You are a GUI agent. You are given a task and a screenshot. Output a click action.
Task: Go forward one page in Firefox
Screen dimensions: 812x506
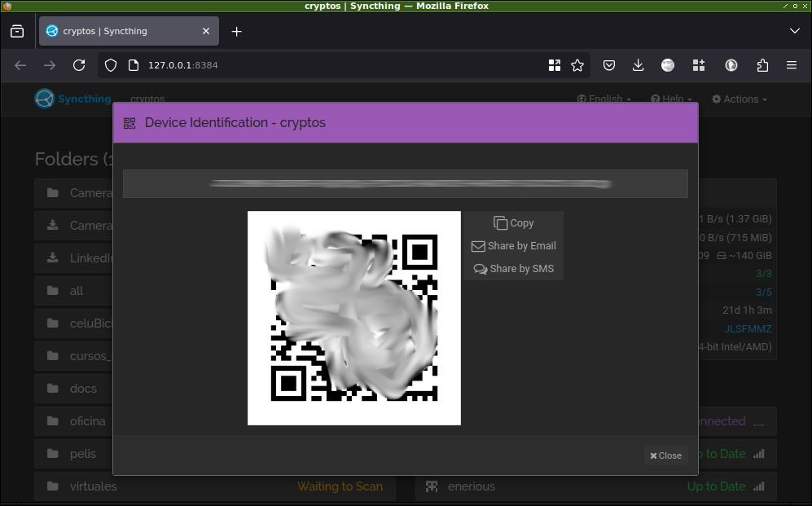50,65
